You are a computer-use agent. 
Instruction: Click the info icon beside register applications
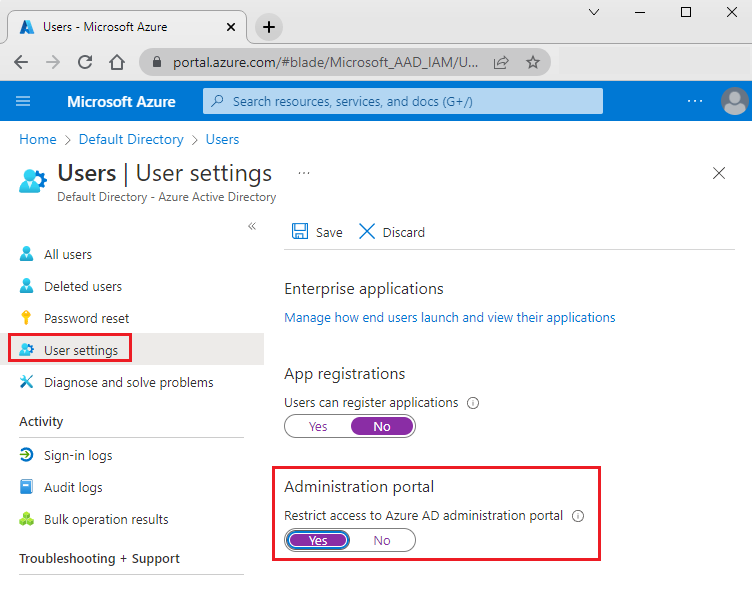(473, 403)
